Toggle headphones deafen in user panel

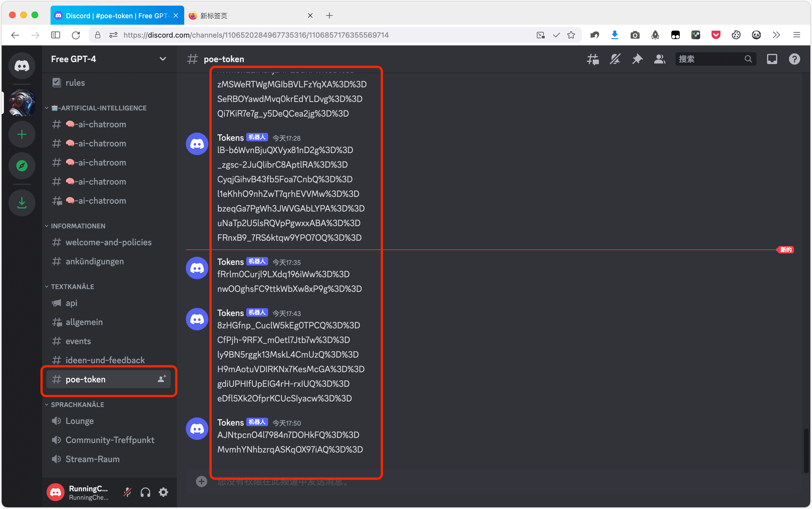[145, 492]
